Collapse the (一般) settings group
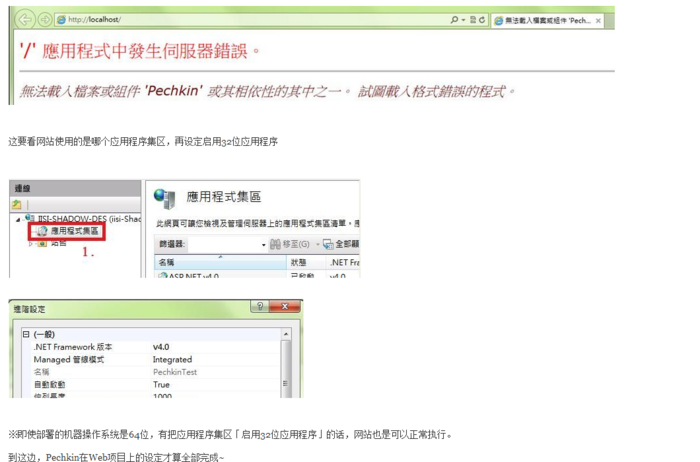 (26, 334)
